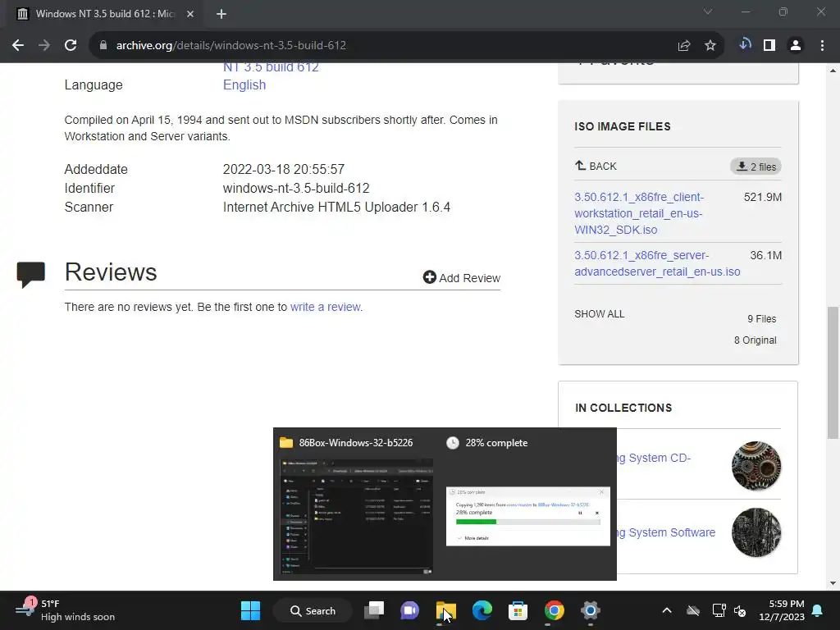The image size is (840, 630).
Task: Open new tab with plus button
Action: (221, 14)
